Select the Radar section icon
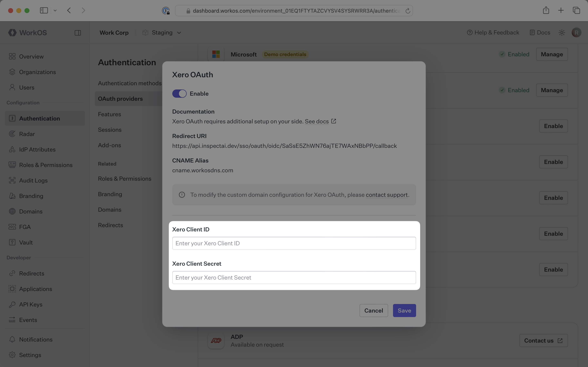This screenshot has width=588, height=367. click(12, 134)
